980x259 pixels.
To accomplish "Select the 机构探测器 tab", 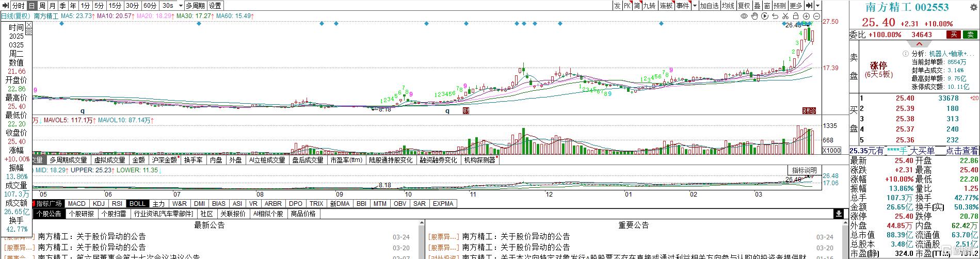I will coord(479,160).
